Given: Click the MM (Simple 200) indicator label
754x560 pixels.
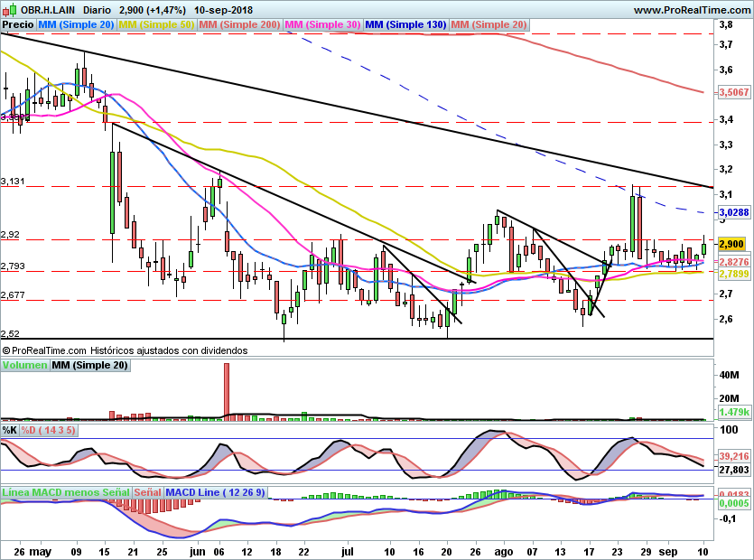Looking at the screenshot, I should coord(239,25).
